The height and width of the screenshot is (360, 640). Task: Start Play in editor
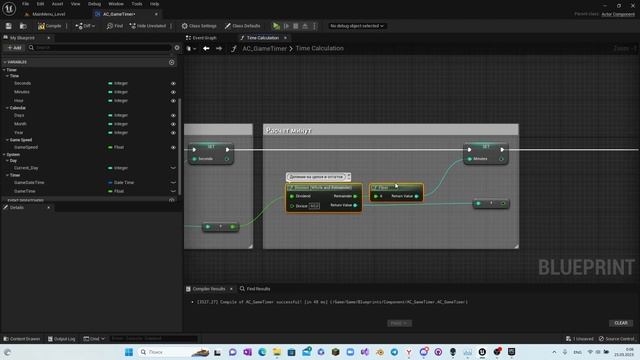click(x=276, y=26)
